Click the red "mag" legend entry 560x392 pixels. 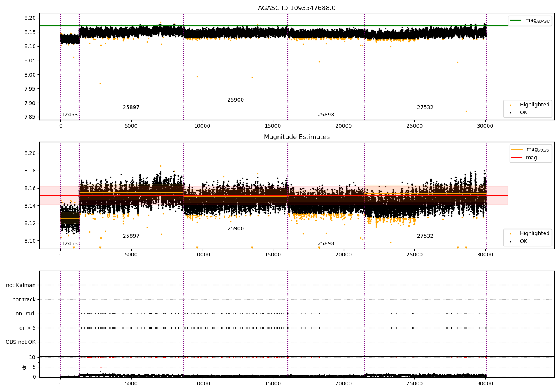pos(525,158)
